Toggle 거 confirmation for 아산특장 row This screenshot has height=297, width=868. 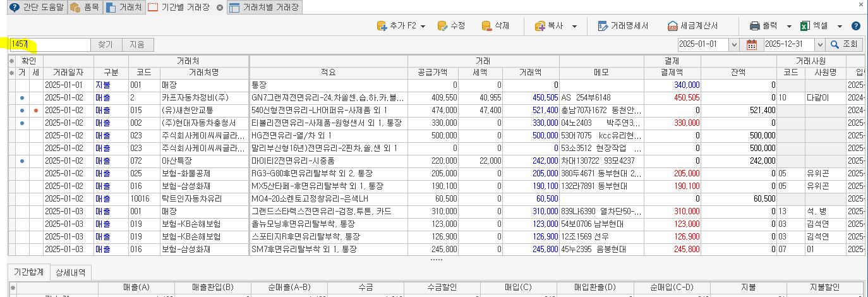(x=22, y=161)
